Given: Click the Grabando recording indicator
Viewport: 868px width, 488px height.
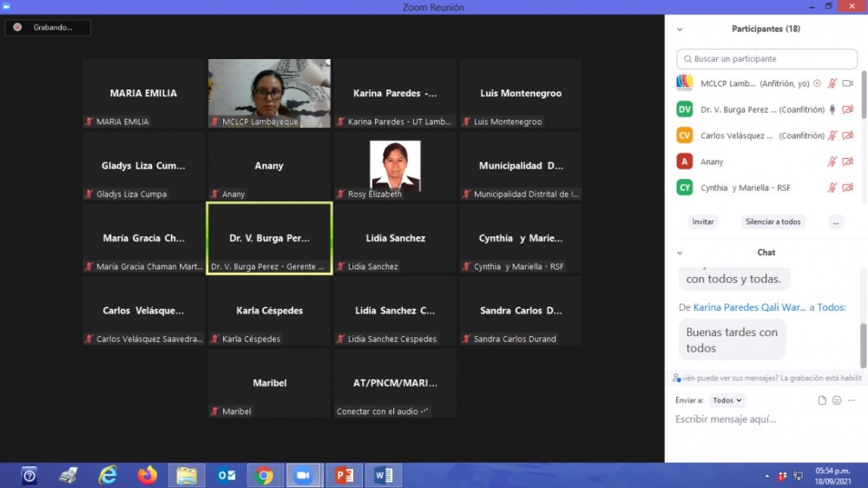Looking at the screenshot, I should [x=48, y=28].
